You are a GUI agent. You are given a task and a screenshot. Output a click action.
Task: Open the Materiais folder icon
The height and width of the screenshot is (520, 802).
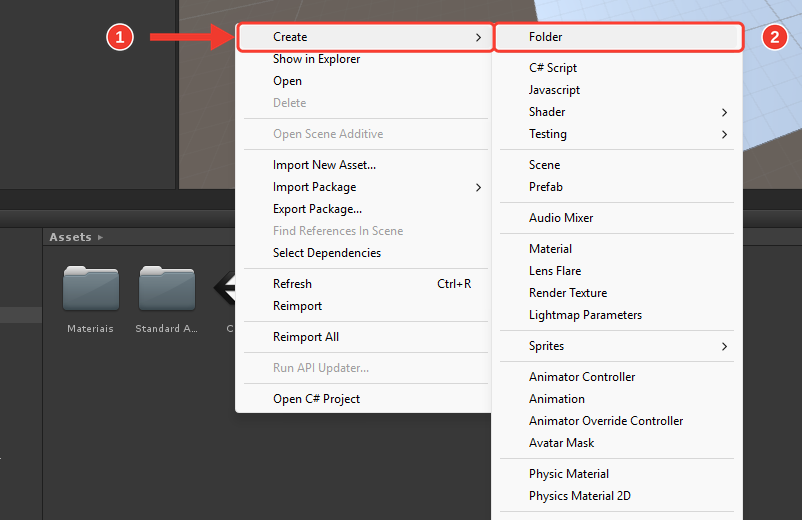pyautogui.click(x=91, y=288)
